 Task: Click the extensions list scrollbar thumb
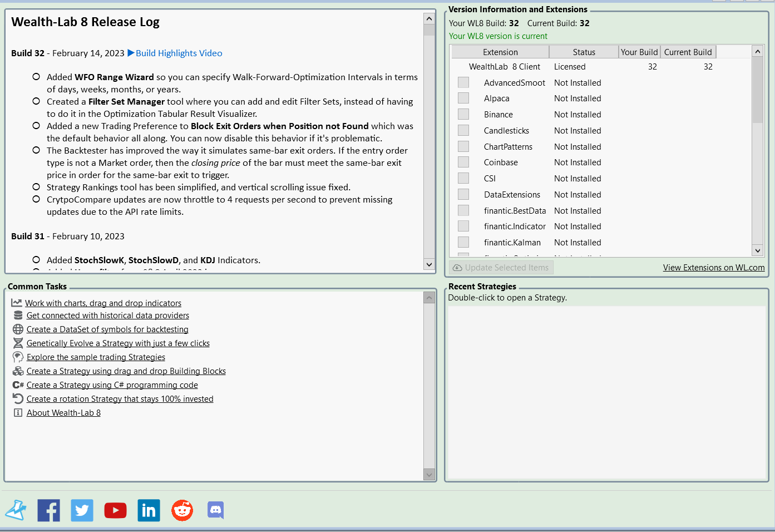click(758, 90)
